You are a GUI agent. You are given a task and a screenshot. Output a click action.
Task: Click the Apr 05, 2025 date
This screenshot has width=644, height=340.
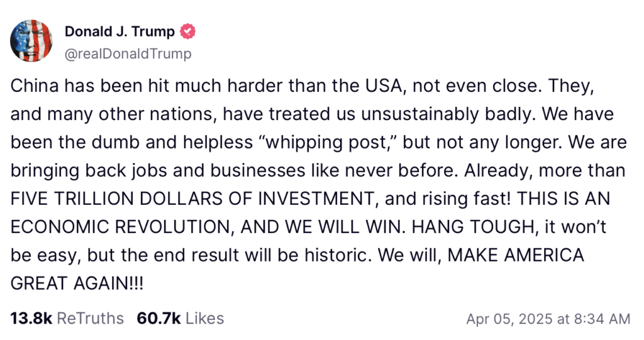tap(507, 319)
